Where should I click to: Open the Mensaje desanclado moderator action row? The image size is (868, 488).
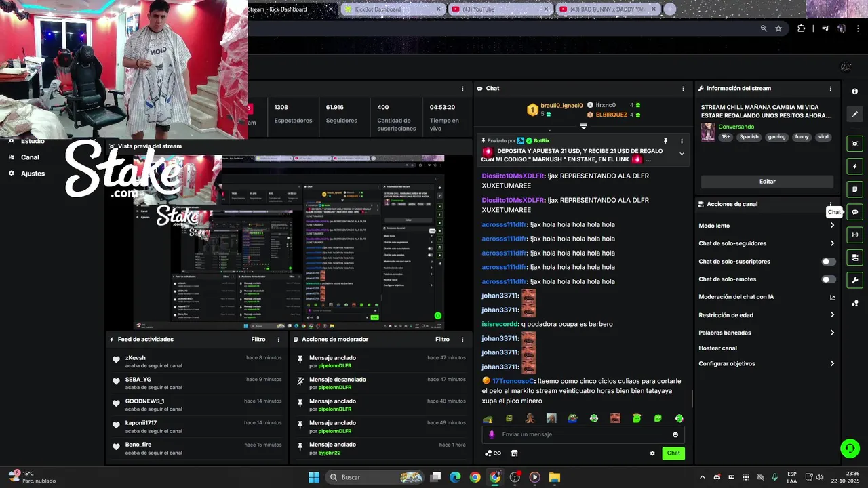pyautogui.click(x=382, y=383)
